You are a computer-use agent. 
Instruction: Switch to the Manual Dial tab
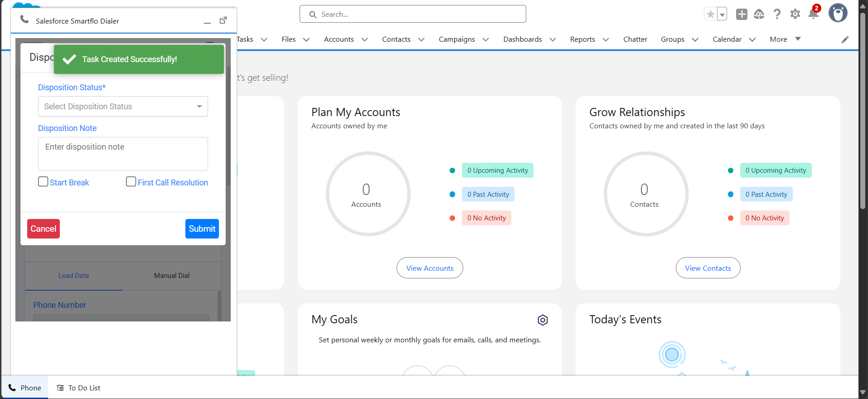point(172,276)
